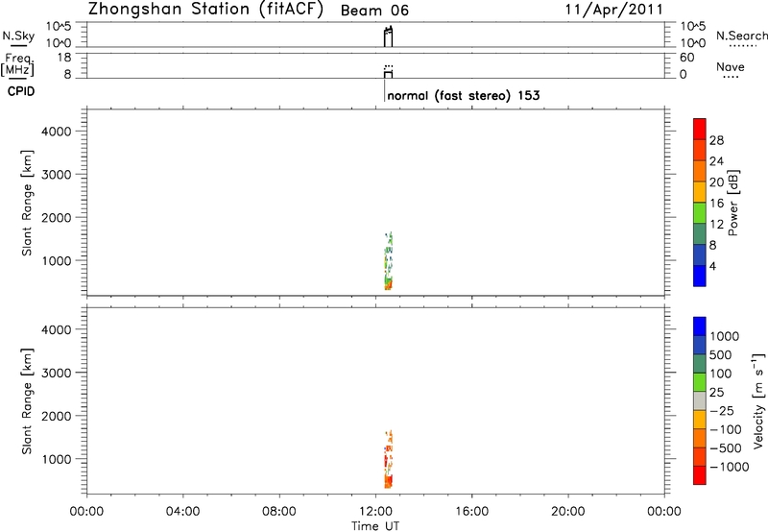Click the 'N.Search' legend label
768x532 pixels.
tap(742, 36)
